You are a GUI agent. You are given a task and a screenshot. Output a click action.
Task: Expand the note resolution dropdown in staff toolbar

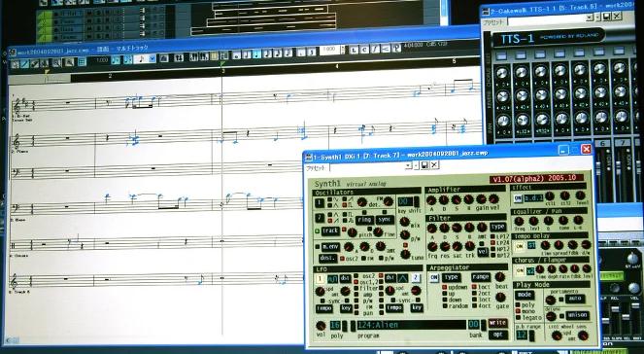[152, 58]
